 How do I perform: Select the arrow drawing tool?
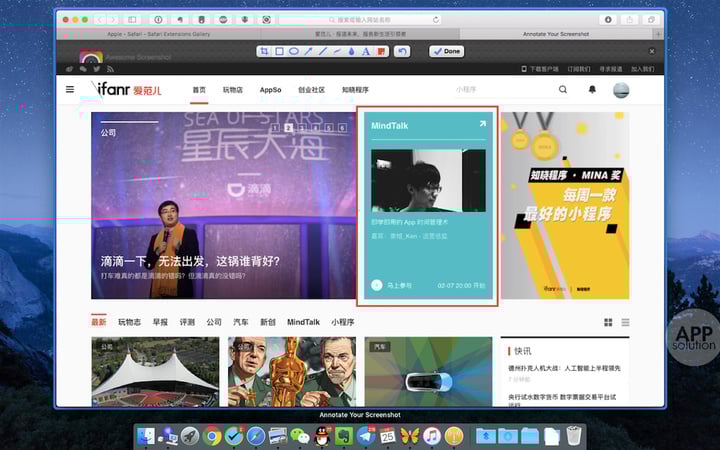click(x=309, y=51)
